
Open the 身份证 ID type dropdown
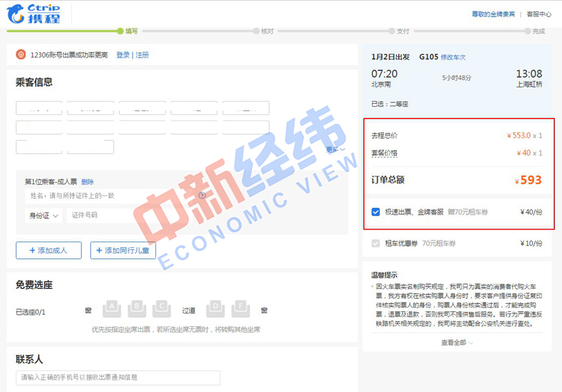click(x=44, y=215)
